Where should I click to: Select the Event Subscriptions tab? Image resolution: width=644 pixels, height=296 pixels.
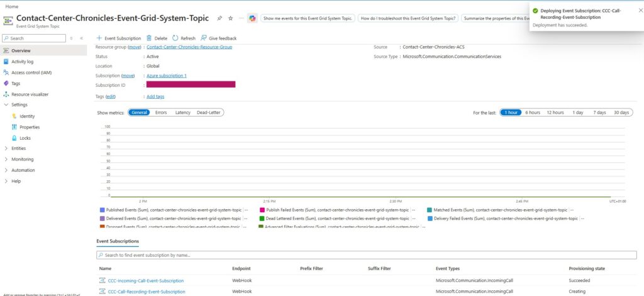[x=118, y=241]
